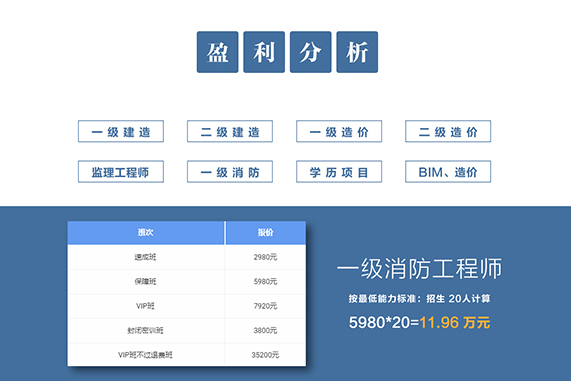
Task: Select the 二级建造 button
Action: (x=230, y=131)
